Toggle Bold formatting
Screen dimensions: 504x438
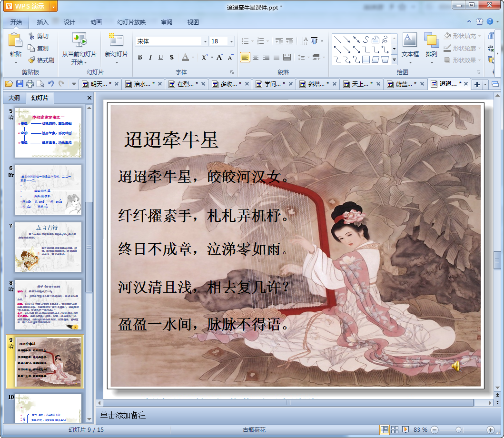tap(140, 57)
